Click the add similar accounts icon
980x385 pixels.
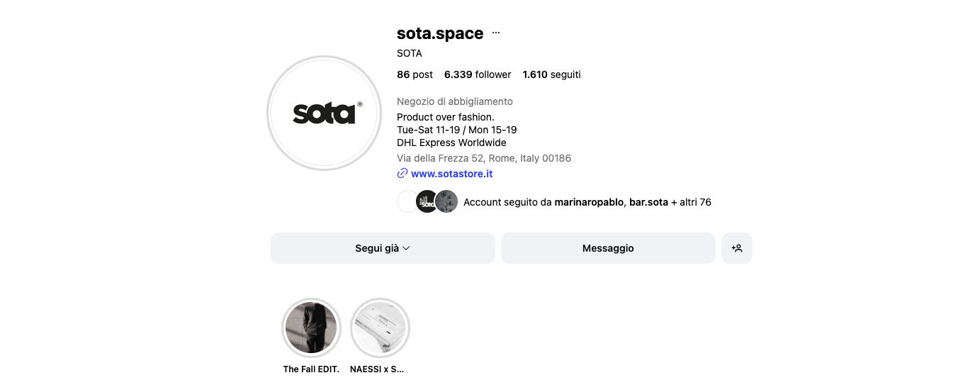tap(737, 248)
